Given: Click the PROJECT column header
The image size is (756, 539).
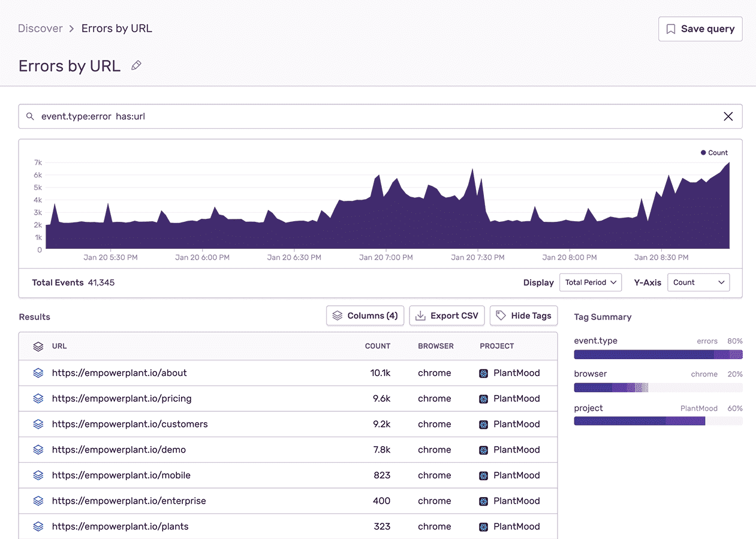Looking at the screenshot, I should coord(497,346).
